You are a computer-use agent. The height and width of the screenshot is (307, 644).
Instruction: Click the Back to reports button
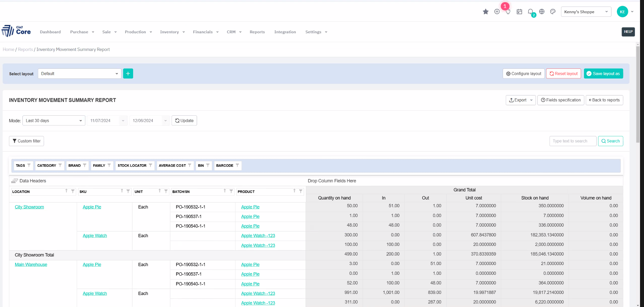[x=604, y=100]
